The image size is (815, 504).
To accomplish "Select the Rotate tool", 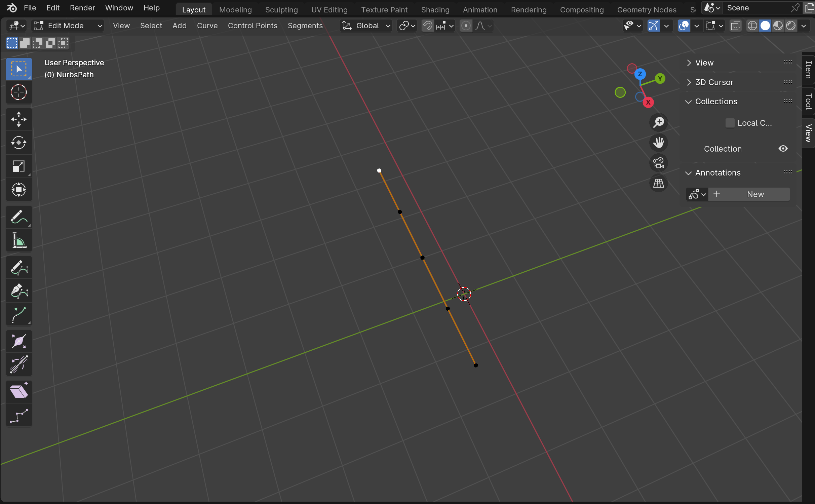I will click(19, 143).
